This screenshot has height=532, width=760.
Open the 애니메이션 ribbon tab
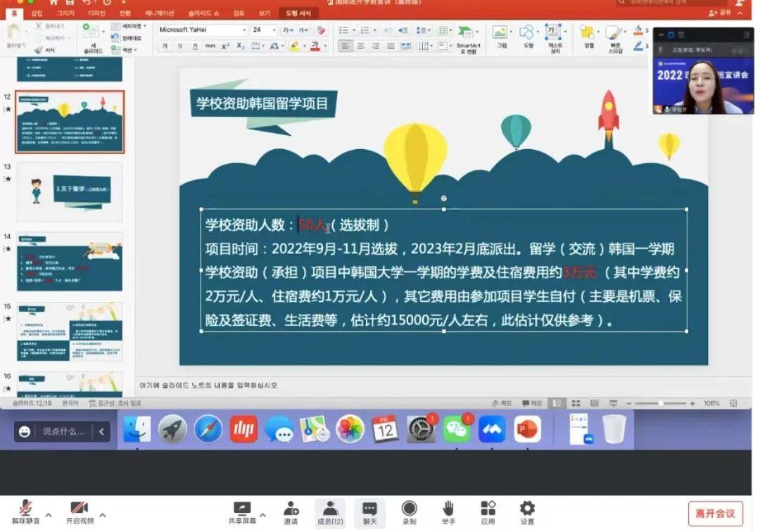point(161,13)
